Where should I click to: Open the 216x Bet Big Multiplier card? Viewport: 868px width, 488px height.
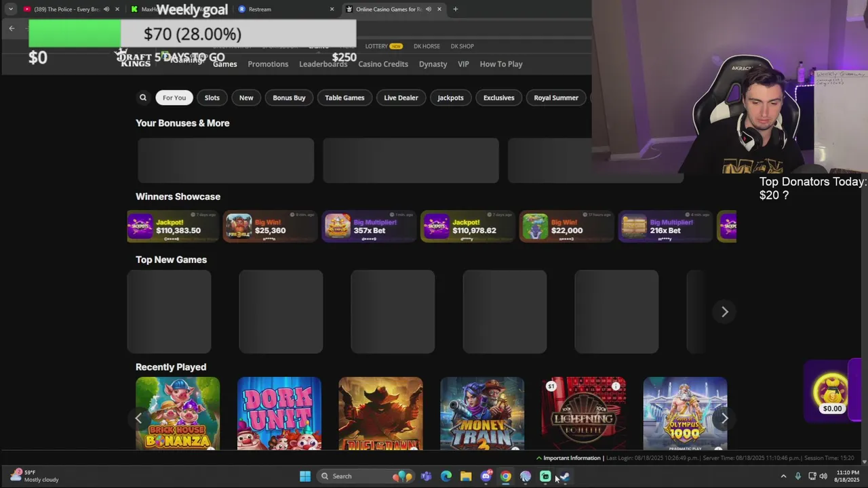(x=665, y=227)
